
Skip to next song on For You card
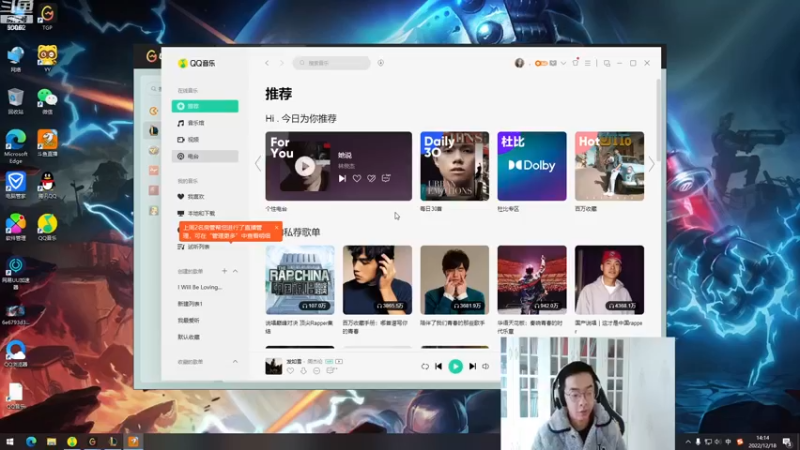(x=342, y=178)
